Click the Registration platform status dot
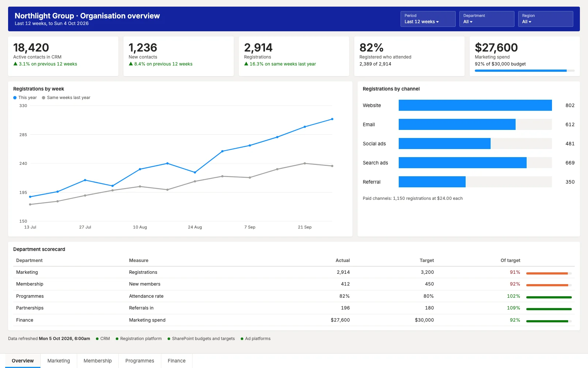588x368 pixels. (x=117, y=339)
